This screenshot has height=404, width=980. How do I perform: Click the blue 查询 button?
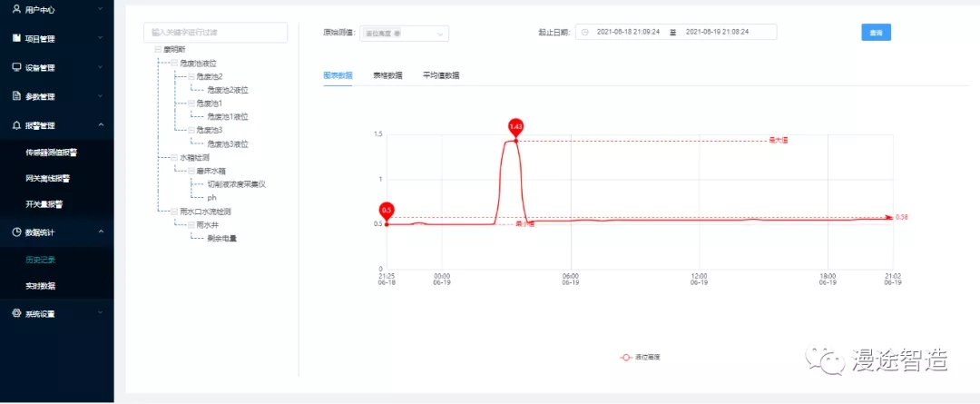click(x=876, y=32)
